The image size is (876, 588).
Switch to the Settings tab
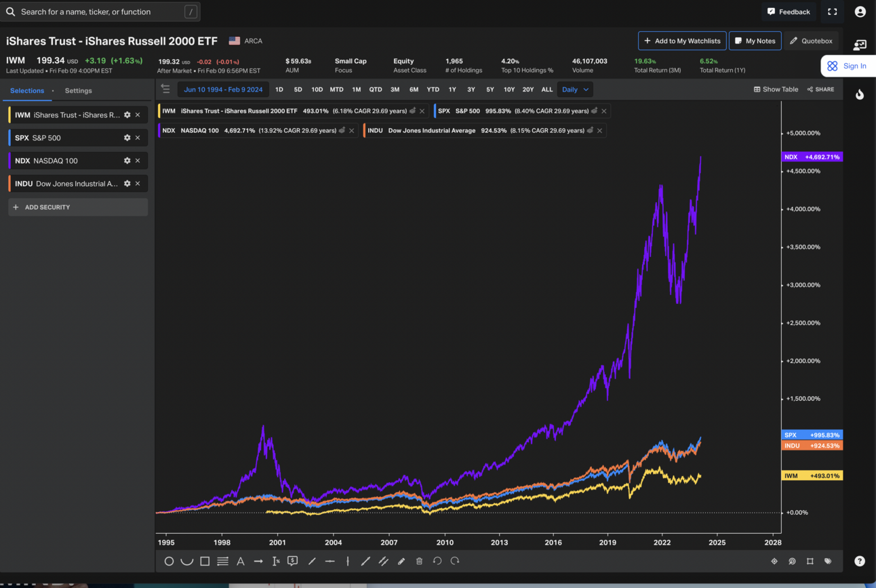coord(78,90)
